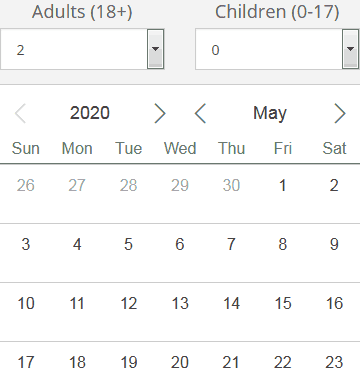Select May 2 on the calendar
Viewport: 360px width, 380px height.
tap(334, 185)
